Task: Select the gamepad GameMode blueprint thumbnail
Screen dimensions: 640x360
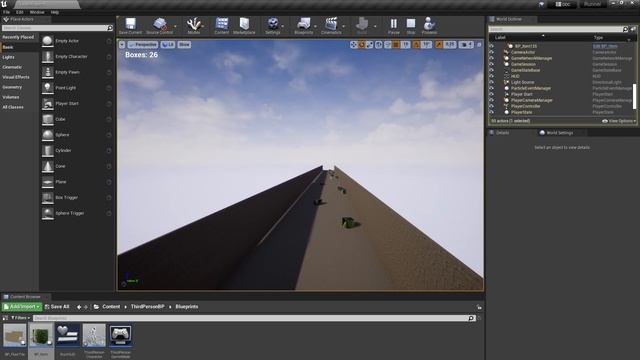Action: pos(120,336)
